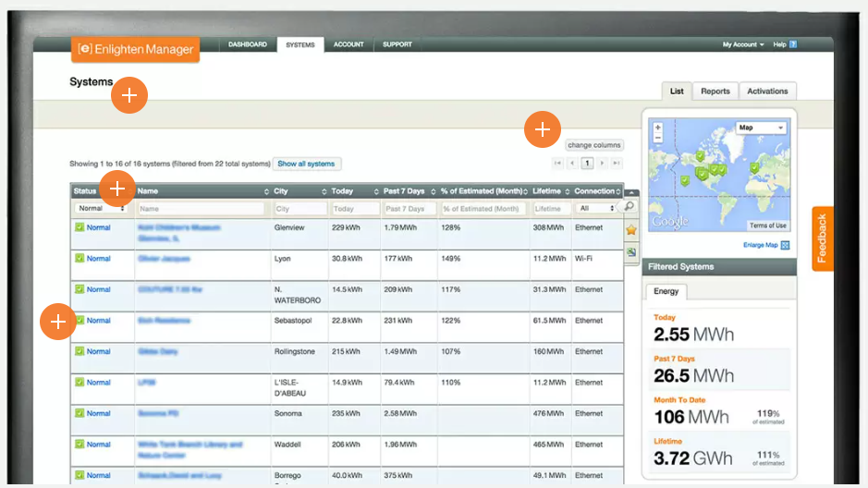
Task: Focus the Lifetime filter field
Action: click(x=551, y=209)
